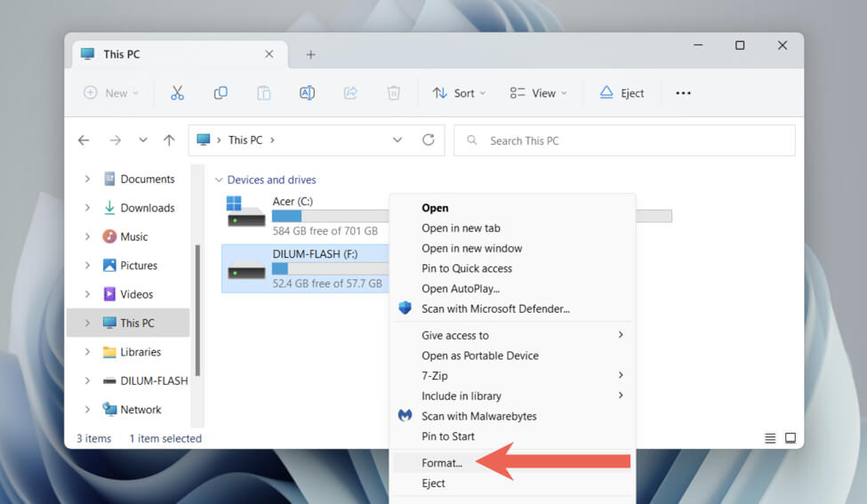The height and width of the screenshot is (504, 867).
Task: Collapse the Devices and drives group
Action: click(x=218, y=180)
